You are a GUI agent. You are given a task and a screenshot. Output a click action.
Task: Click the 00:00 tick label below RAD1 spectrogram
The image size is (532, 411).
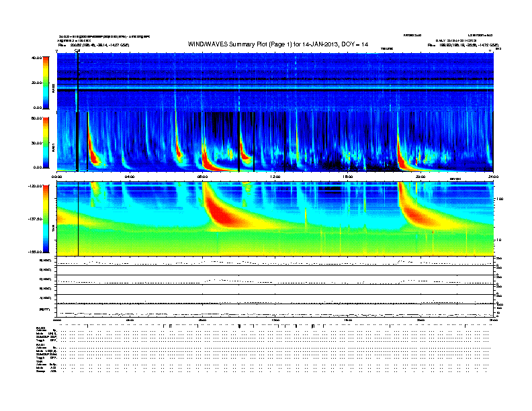click(56, 177)
